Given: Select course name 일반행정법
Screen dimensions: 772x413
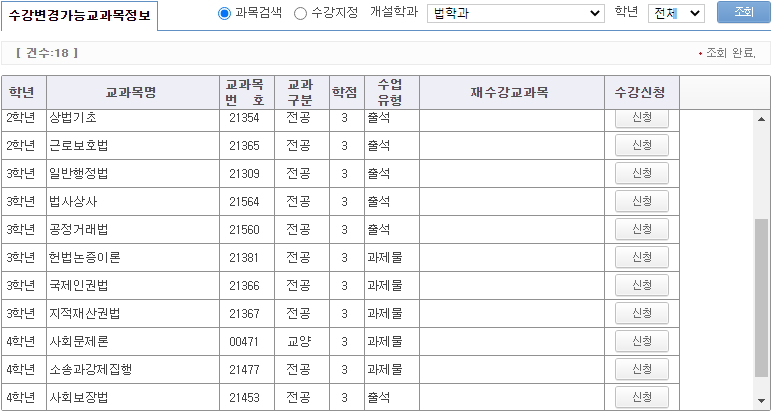Looking at the screenshot, I should [79, 174].
